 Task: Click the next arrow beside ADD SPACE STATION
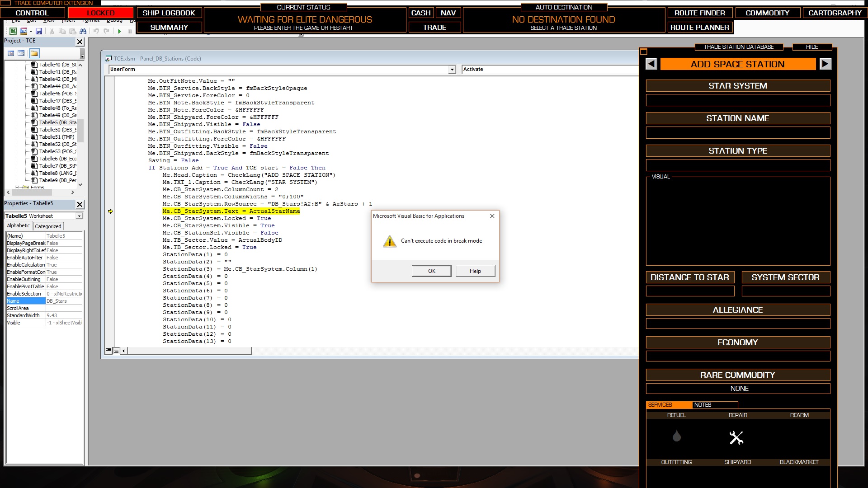coord(826,64)
